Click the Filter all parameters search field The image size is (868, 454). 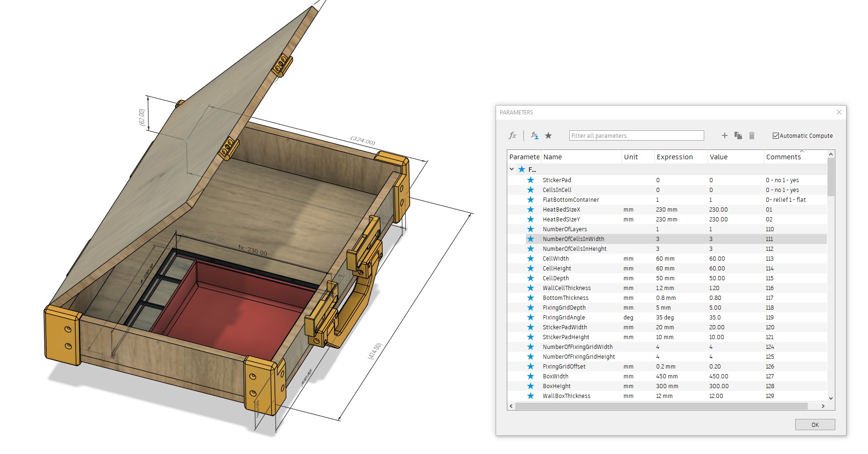tap(636, 135)
